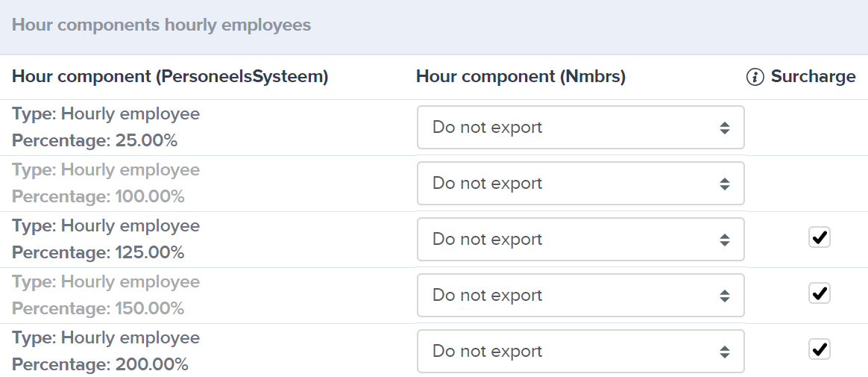Select the Percentage: 25.00% row label

tap(95, 141)
